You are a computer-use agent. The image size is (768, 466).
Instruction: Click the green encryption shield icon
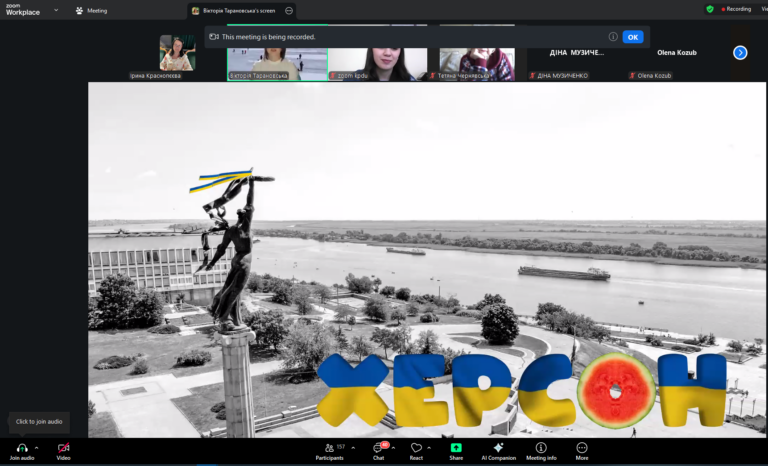(x=710, y=9)
